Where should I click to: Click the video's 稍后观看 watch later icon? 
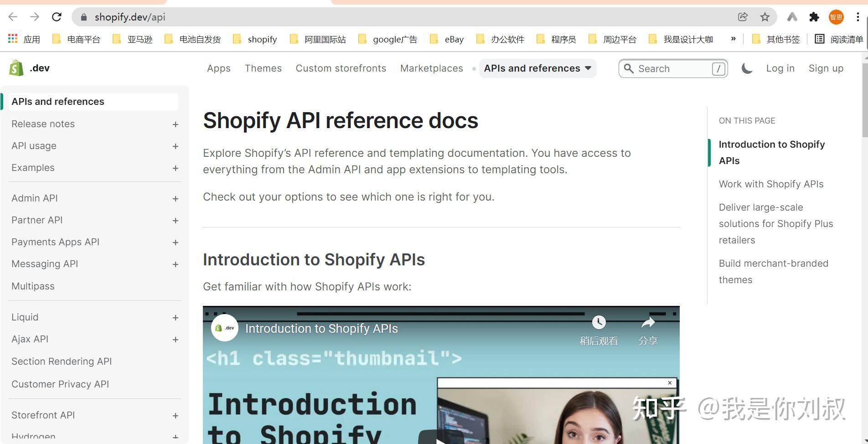pyautogui.click(x=599, y=322)
